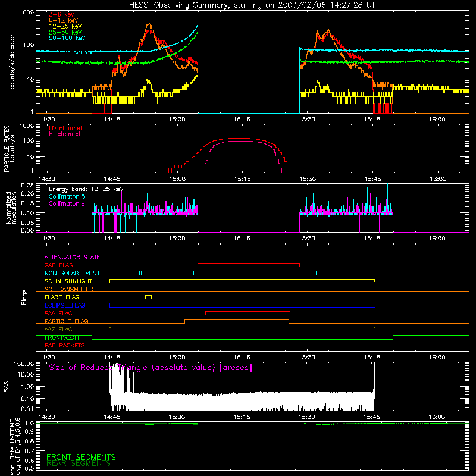Click the 16:00 tick under flags panel
This screenshot has height=476, width=476.
point(437,358)
